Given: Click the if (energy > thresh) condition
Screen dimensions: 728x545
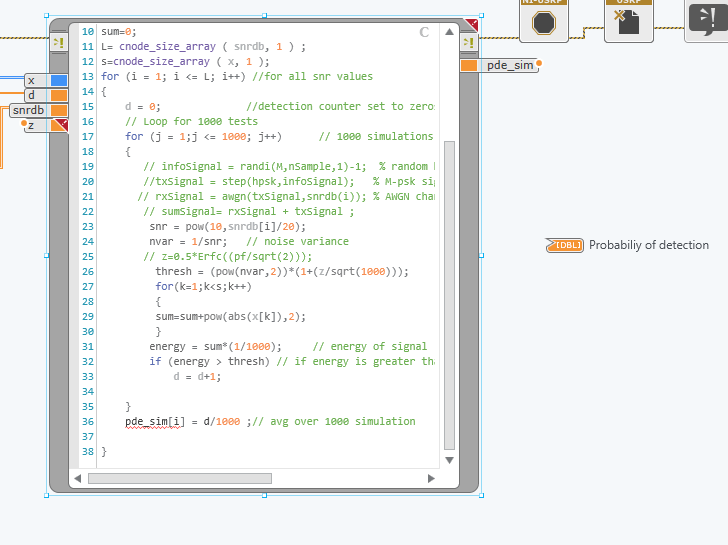Looking at the screenshot, I should (x=209, y=362).
